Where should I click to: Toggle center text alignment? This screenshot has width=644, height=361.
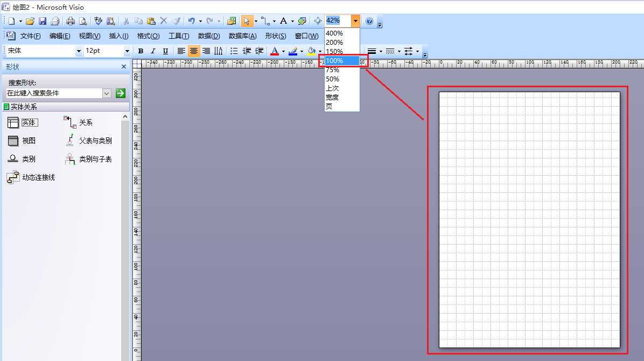193,51
